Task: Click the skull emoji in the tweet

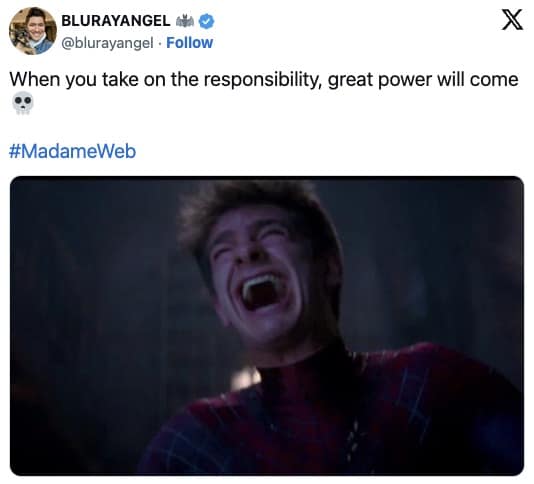Action: 23,103
